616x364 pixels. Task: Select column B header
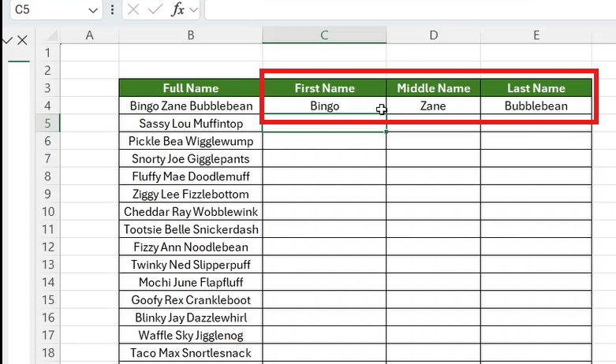click(191, 35)
